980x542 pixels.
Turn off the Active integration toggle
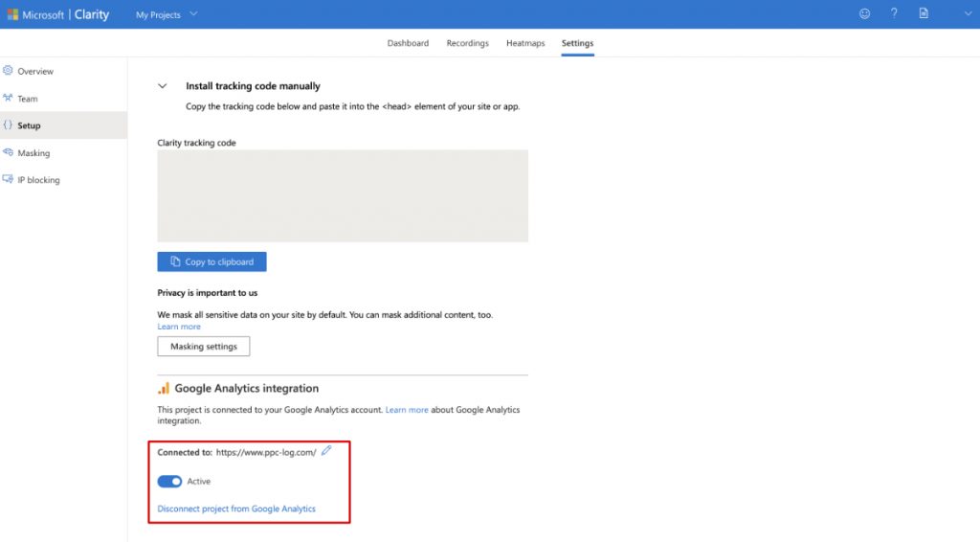(169, 482)
